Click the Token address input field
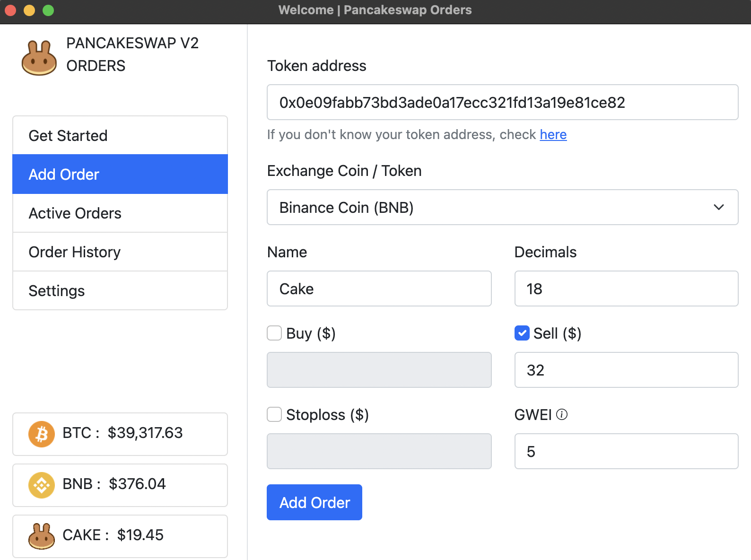This screenshot has height=560, width=751. tap(502, 102)
